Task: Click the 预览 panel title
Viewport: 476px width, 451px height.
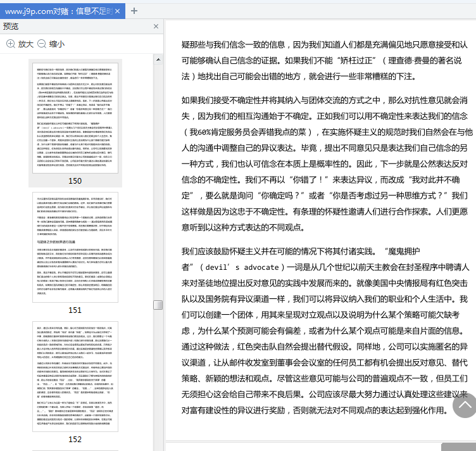Action: pos(11,27)
